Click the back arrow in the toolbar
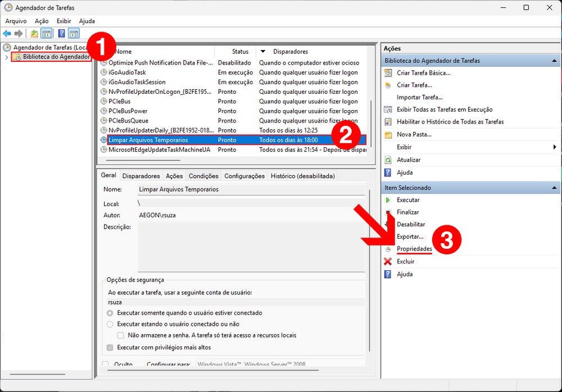The image size is (562, 392). [x=7, y=34]
